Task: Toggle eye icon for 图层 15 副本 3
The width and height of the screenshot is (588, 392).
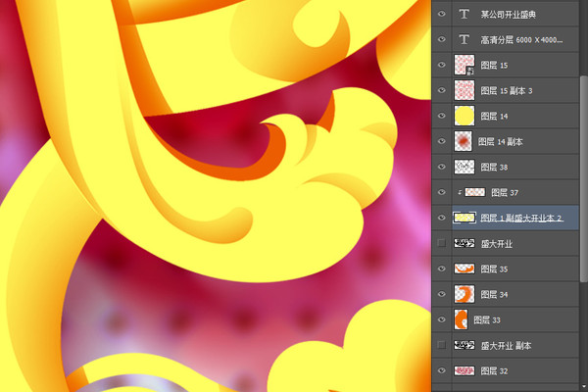Action: (442, 90)
